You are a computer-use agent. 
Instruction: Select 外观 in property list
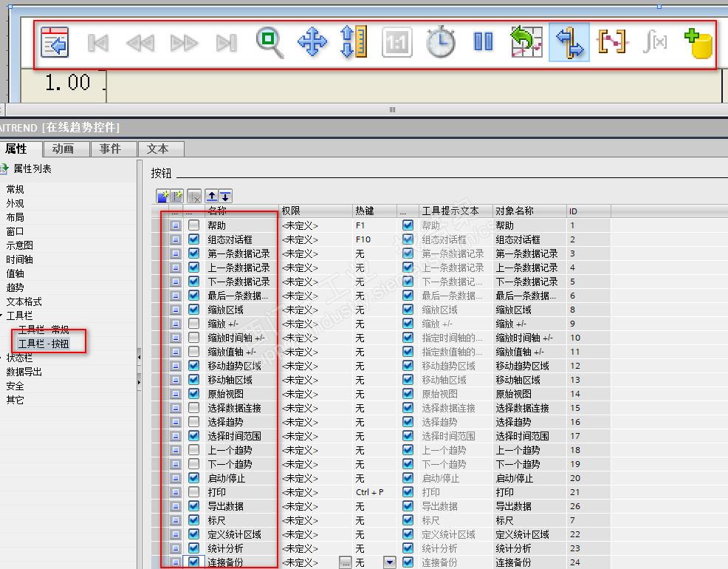coord(15,203)
